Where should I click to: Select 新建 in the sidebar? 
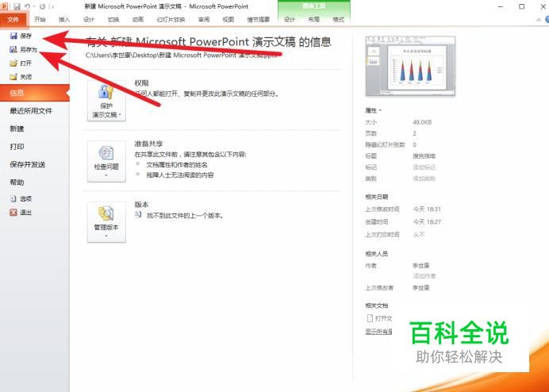point(17,129)
